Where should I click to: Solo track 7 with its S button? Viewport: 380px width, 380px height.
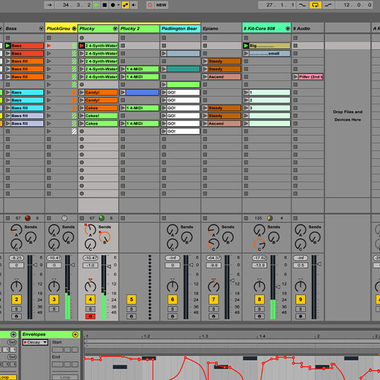(214, 309)
